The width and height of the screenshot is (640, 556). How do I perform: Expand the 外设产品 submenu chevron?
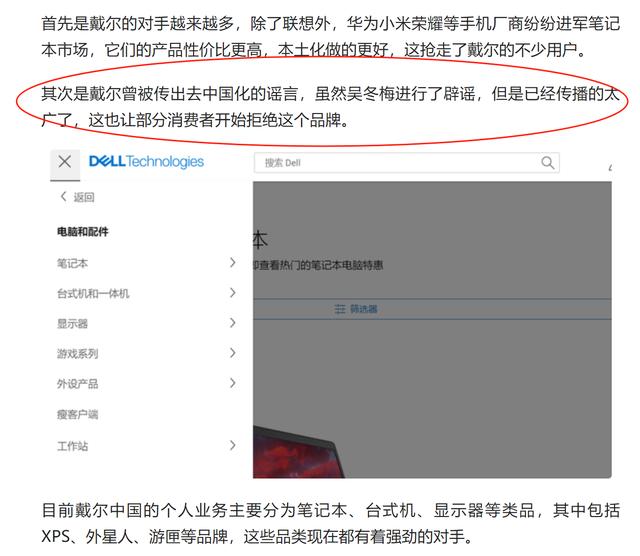click(x=233, y=383)
